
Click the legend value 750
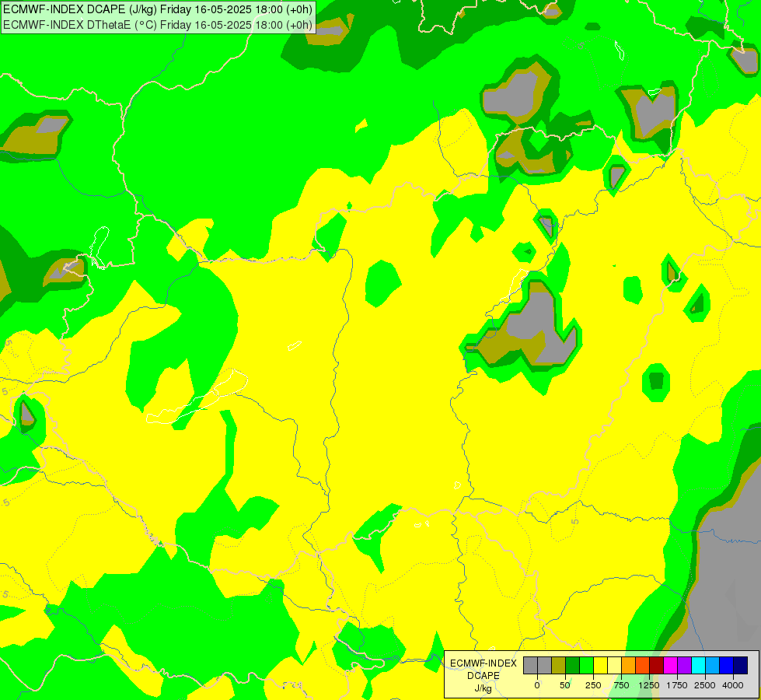click(x=621, y=685)
